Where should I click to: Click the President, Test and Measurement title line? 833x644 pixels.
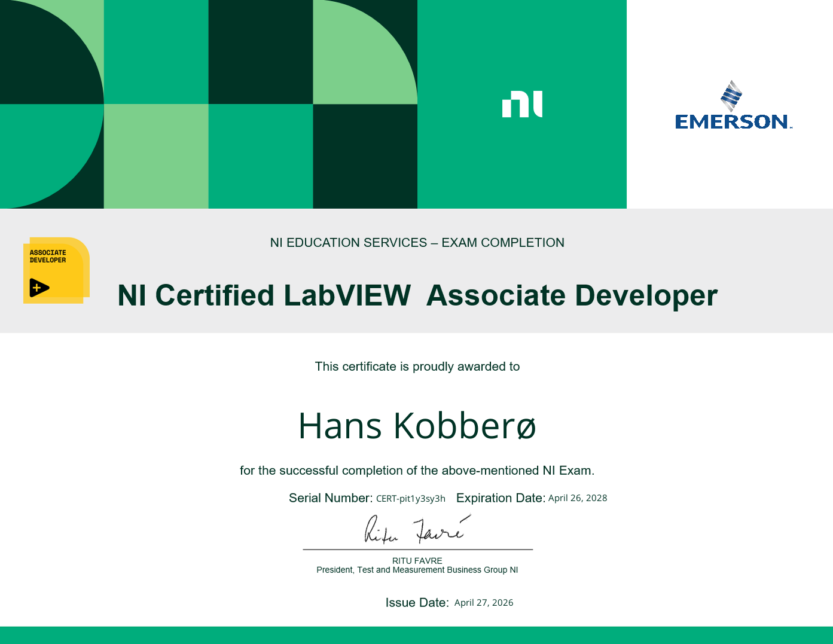click(x=417, y=570)
